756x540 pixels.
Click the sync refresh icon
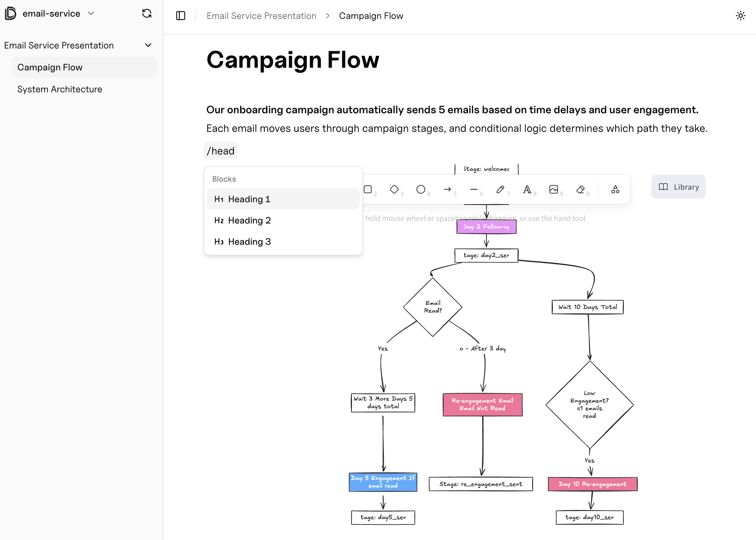[147, 14]
